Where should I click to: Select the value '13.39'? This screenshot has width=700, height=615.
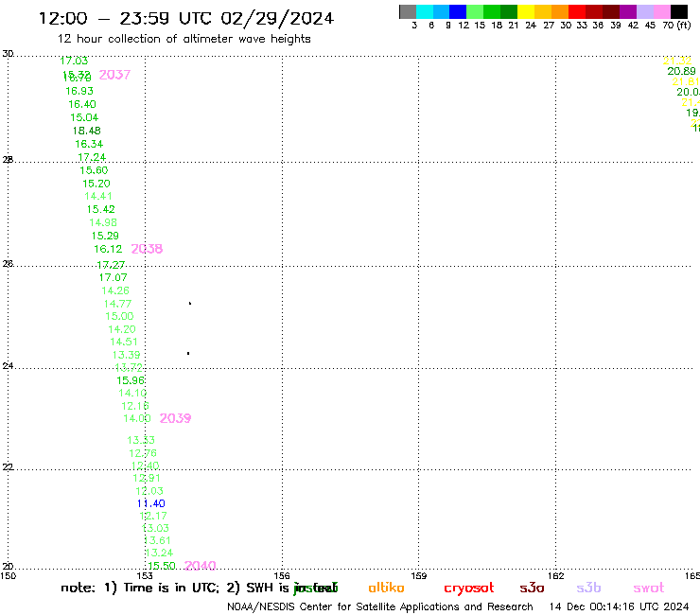(x=126, y=355)
